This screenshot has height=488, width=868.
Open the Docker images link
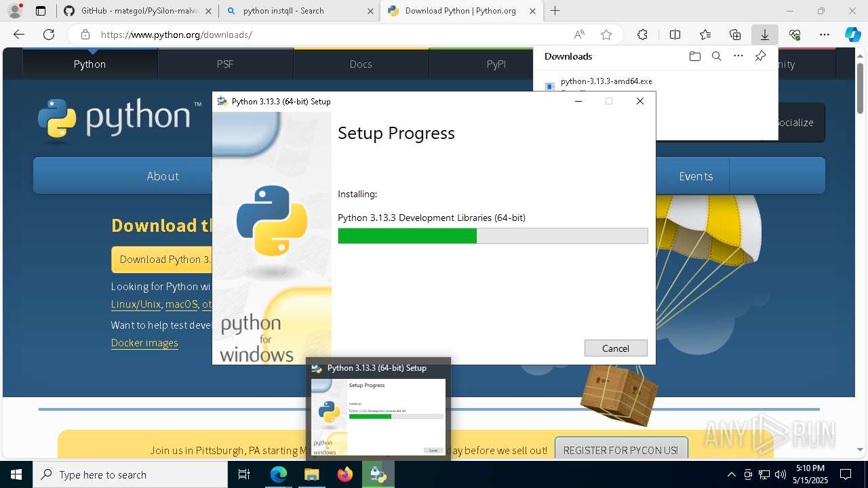click(144, 343)
